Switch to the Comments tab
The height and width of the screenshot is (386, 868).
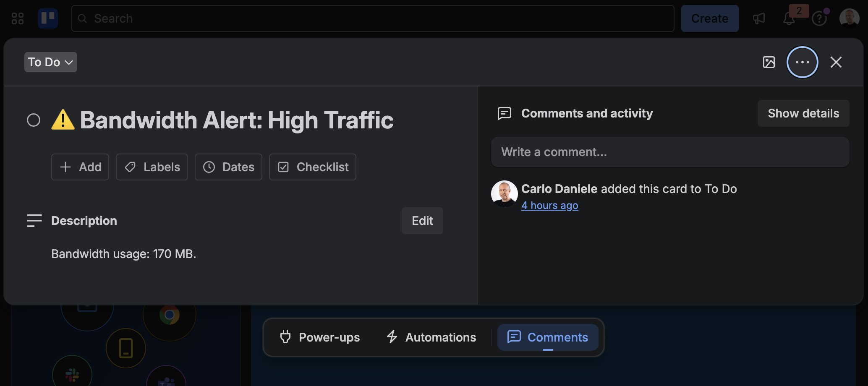[548, 337]
